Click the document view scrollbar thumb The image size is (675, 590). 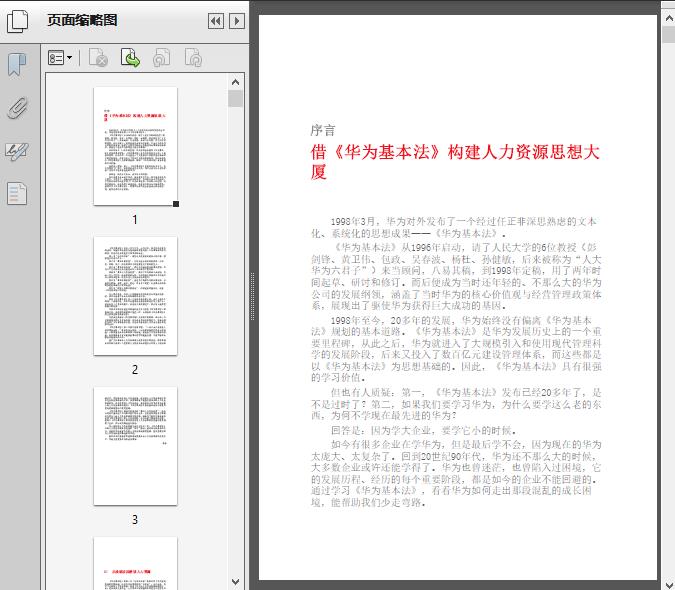[x=669, y=34]
